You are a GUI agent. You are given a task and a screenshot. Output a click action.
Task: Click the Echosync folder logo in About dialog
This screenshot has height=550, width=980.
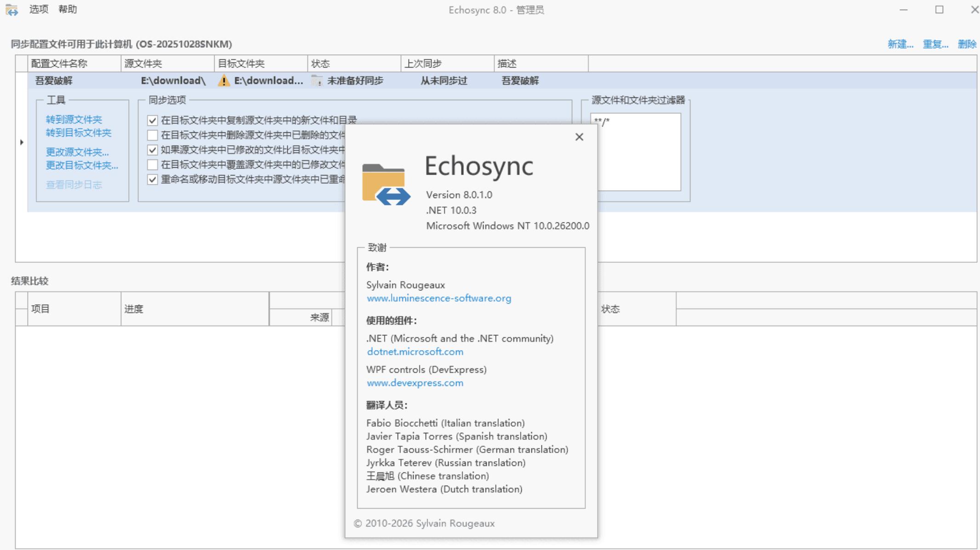point(386,185)
